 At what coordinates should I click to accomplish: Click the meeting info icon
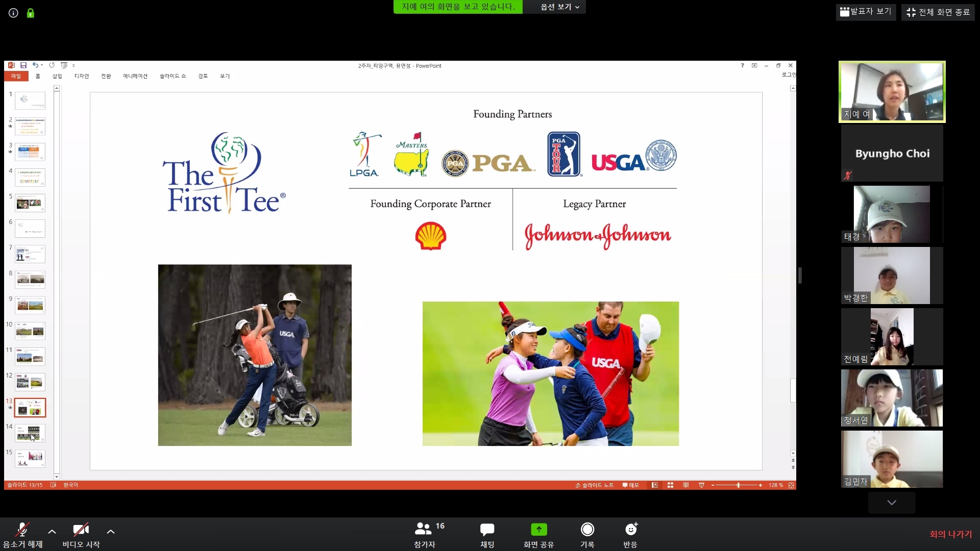14,13
